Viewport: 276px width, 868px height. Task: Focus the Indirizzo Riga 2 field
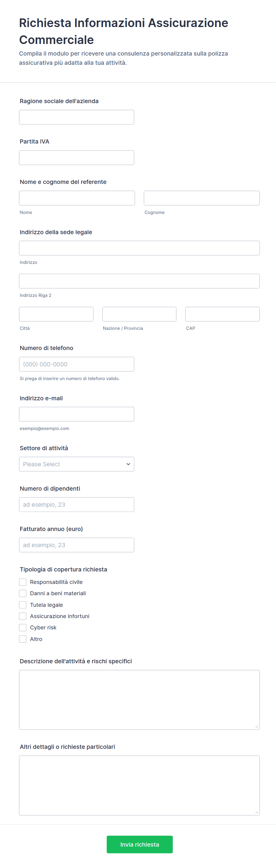[x=139, y=281]
